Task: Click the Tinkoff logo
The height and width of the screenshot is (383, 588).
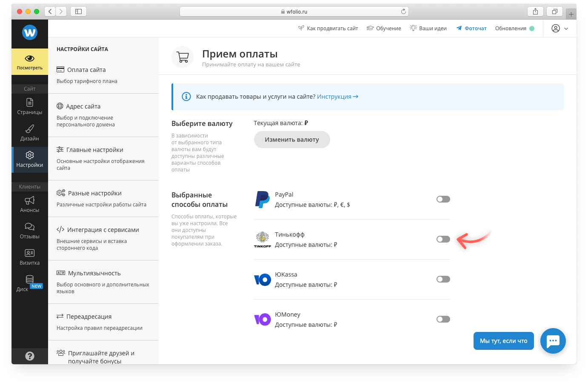Action: point(263,240)
